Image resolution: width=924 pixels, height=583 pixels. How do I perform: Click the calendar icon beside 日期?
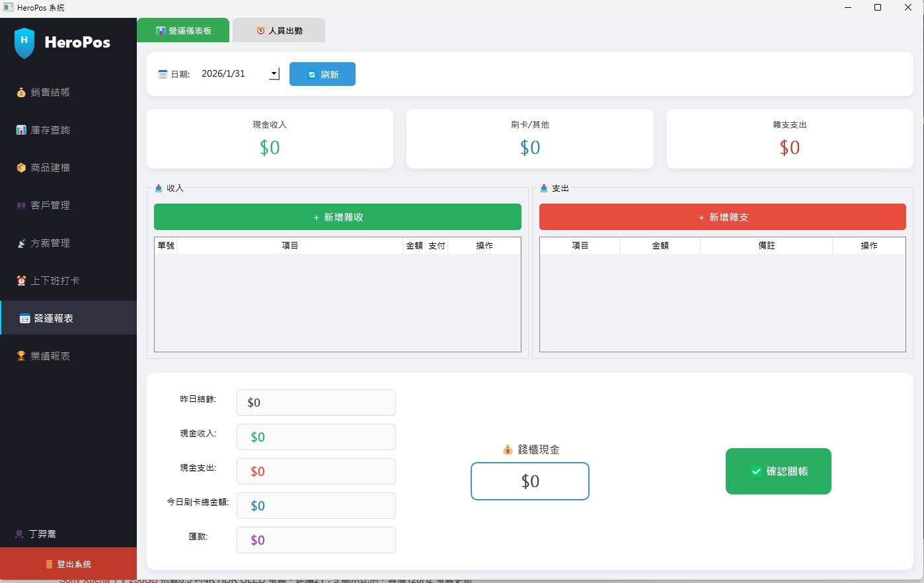tap(162, 74)
